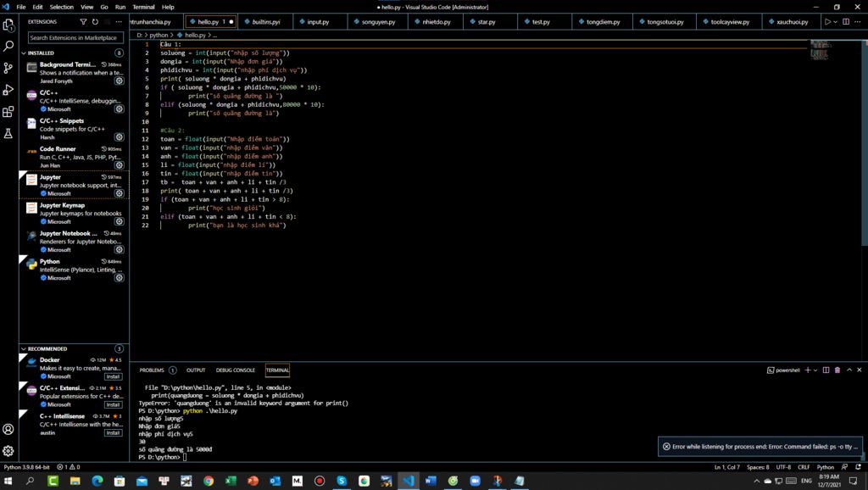Install the C/C++ Extension Pack
Screen dimensions: 868x490
pyautogui.click(x=113, y=404)
